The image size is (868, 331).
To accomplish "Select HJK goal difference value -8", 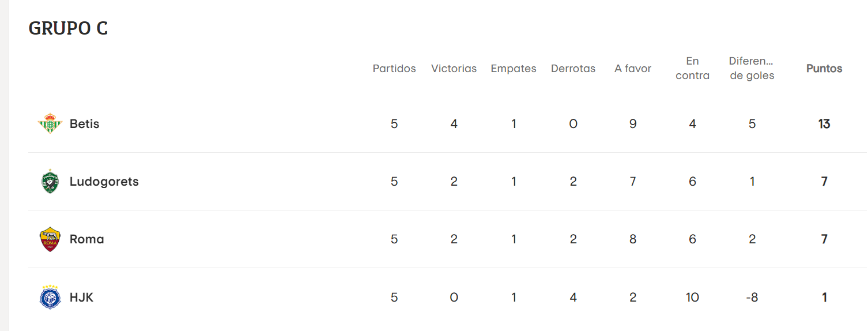I will [752, 298].
